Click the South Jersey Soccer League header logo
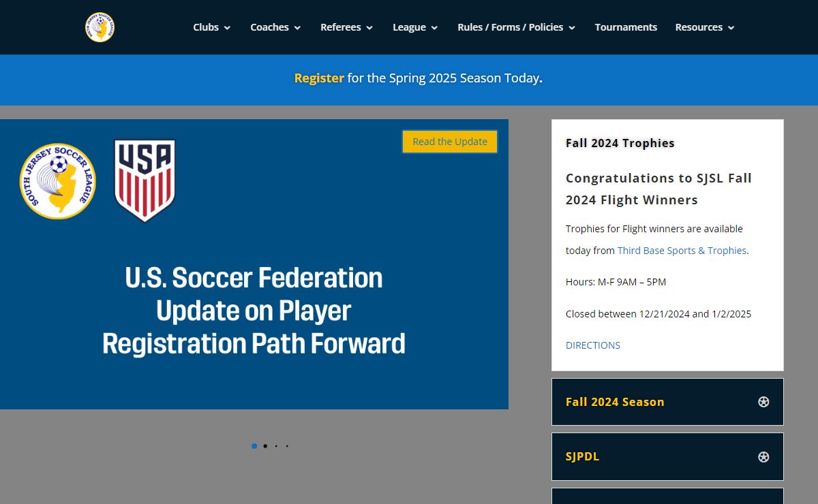818x504 pixels. pyautogui.click(x=100, y=27)
